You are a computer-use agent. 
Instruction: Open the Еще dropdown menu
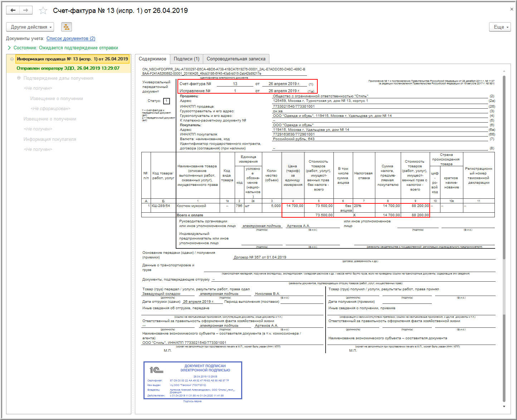500,27
